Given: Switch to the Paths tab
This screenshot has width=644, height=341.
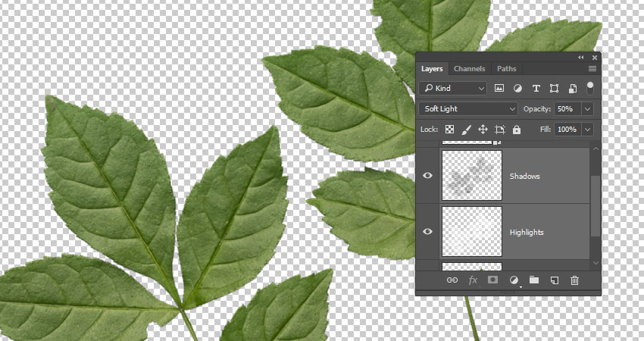Looking at the screenshot, I should point(506,69).
